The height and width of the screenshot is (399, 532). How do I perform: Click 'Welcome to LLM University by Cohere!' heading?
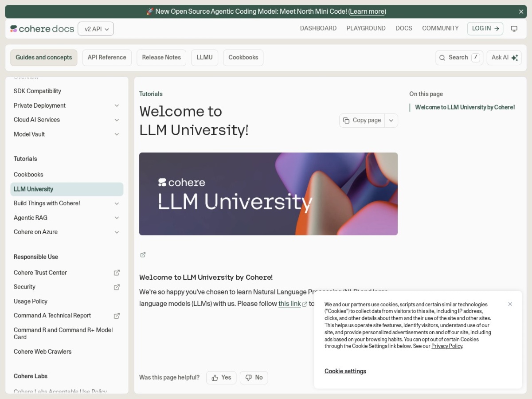pos(206,278)
